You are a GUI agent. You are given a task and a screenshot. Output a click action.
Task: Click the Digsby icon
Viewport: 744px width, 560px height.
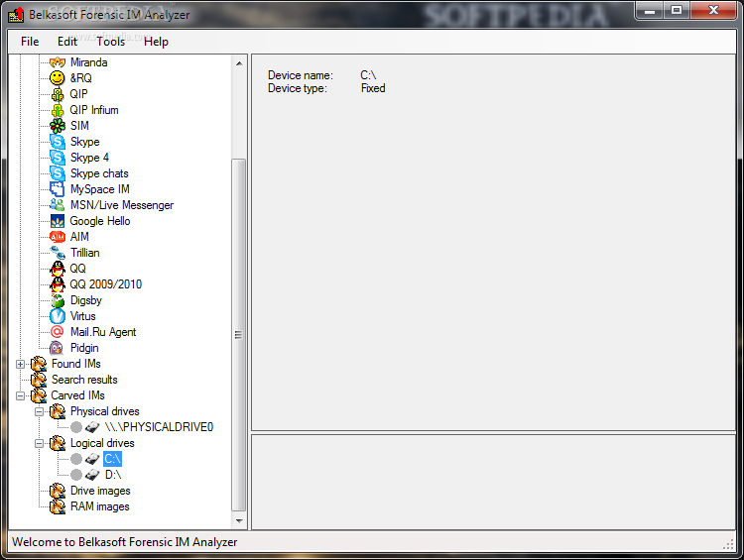click(x=58, y=300)
